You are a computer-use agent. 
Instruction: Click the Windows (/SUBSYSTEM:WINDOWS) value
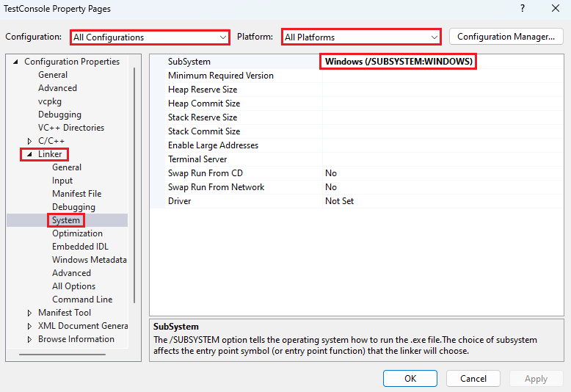399,61
